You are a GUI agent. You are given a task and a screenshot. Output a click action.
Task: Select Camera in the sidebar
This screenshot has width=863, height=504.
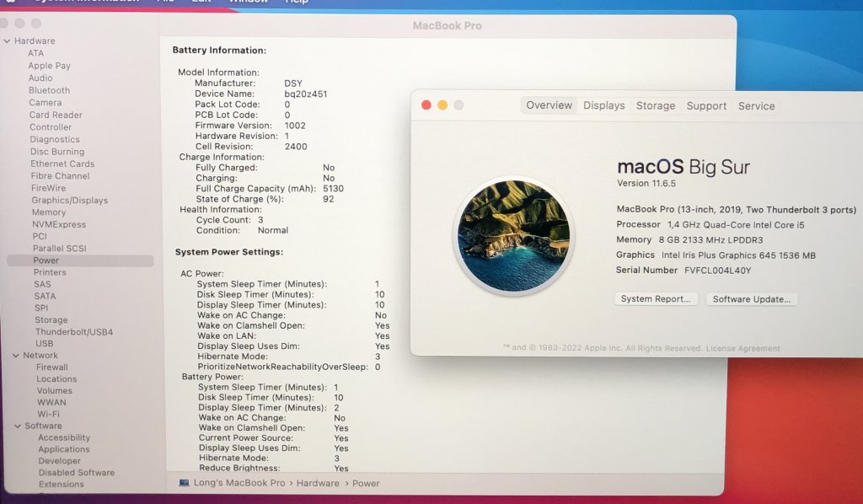(46, 102)
